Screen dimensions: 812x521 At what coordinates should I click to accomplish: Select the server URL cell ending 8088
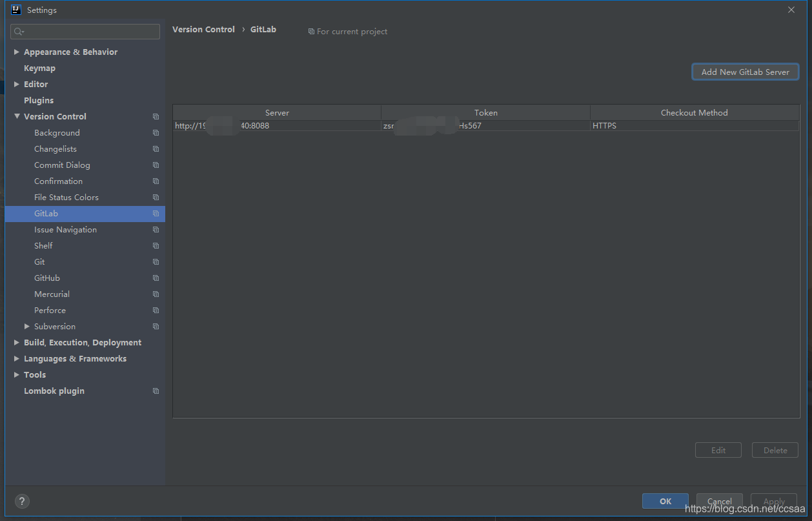click(277, 126)
